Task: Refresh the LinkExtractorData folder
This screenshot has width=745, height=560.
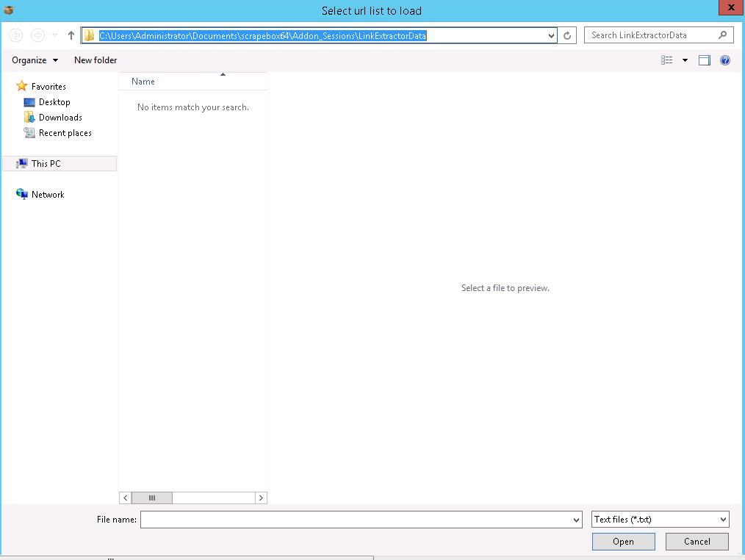Action: tap(567, 36)
